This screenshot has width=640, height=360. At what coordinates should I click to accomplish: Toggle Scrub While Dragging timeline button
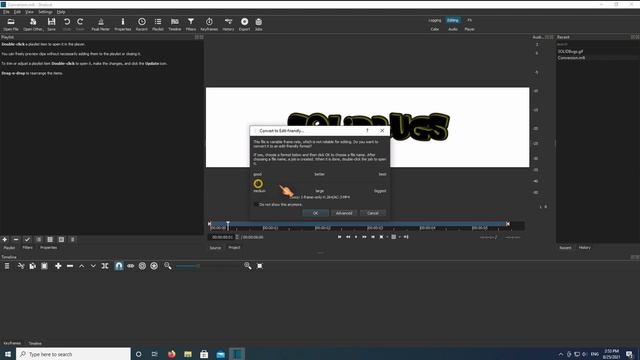(131, 266)
